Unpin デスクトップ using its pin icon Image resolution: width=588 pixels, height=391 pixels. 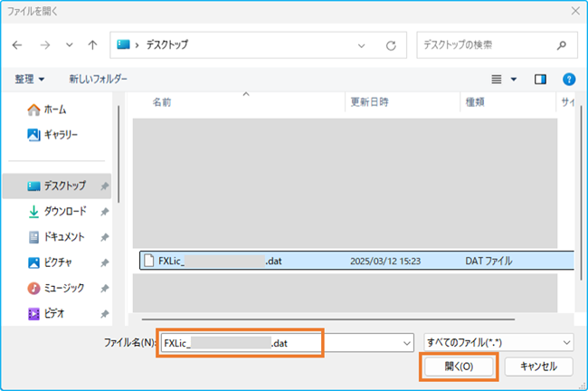[x=105, y=186]
